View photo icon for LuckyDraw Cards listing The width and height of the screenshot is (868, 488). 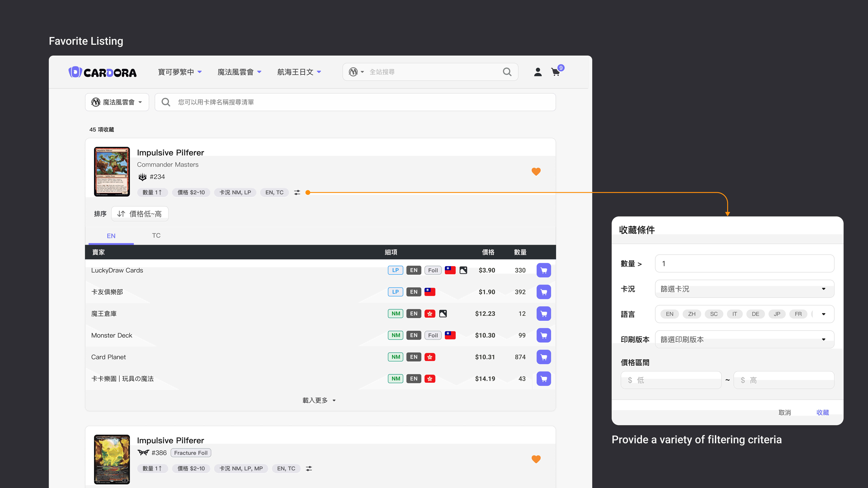click(463, 270)
